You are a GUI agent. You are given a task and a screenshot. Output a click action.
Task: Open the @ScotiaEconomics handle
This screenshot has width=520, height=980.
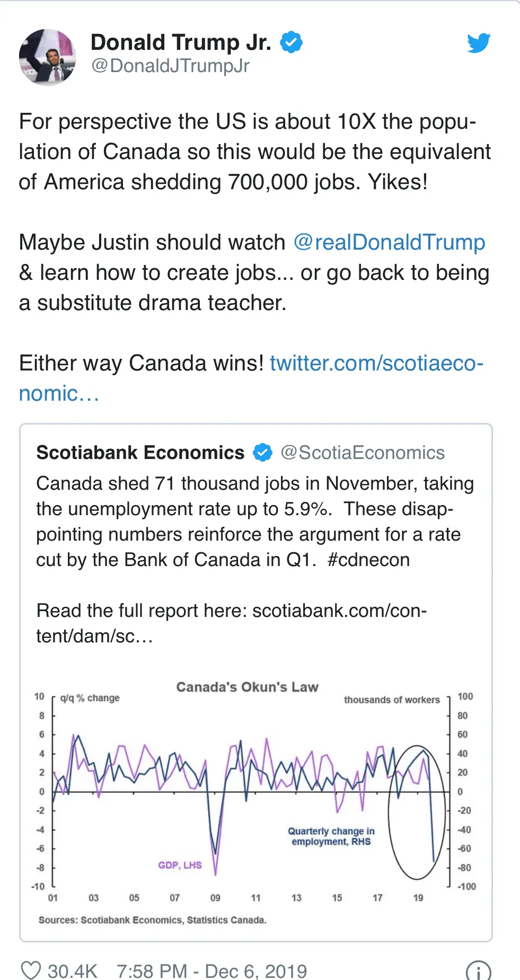363,453
